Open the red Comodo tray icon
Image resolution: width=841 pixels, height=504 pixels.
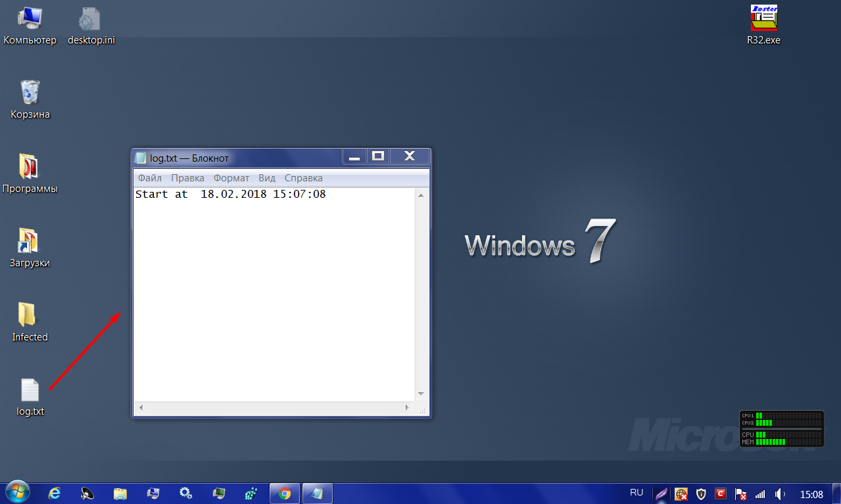point(721,493)
